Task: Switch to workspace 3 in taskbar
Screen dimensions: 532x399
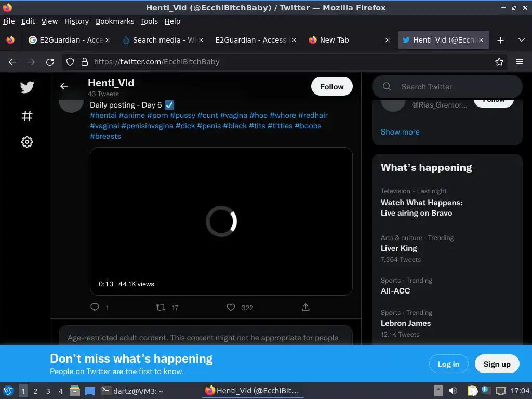Action: [x=48, y=391]
